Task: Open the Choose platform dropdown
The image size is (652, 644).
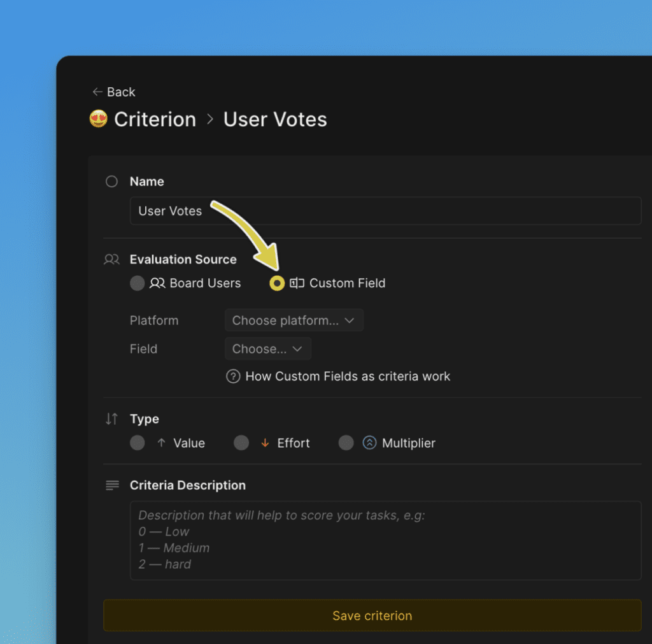Action: coord(294,320)
